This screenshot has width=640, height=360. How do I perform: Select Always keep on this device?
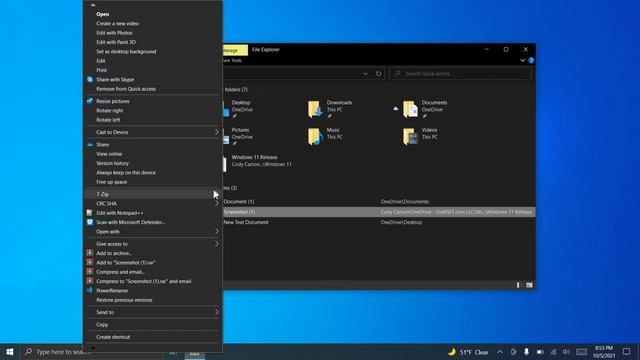[x=126, y=173]
